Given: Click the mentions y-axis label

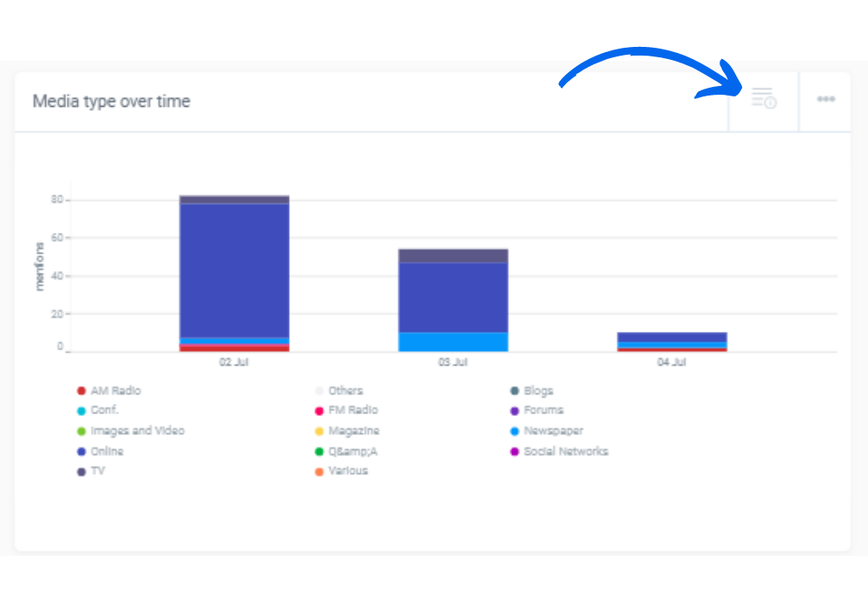Looking at the screenshot, I should click(x=39, y=267).
